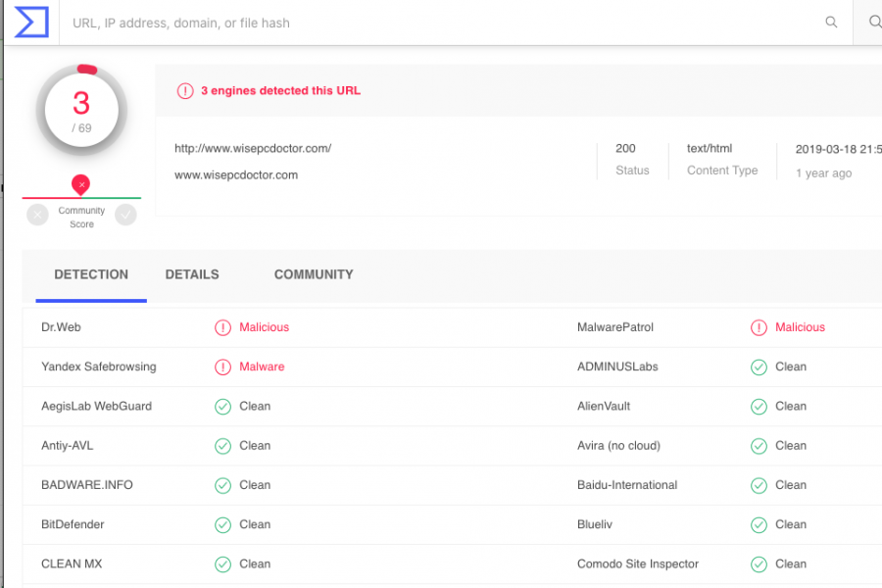Click the 200 status code value
The width and height of the screenshot is (882, 588).
point(625,149)
